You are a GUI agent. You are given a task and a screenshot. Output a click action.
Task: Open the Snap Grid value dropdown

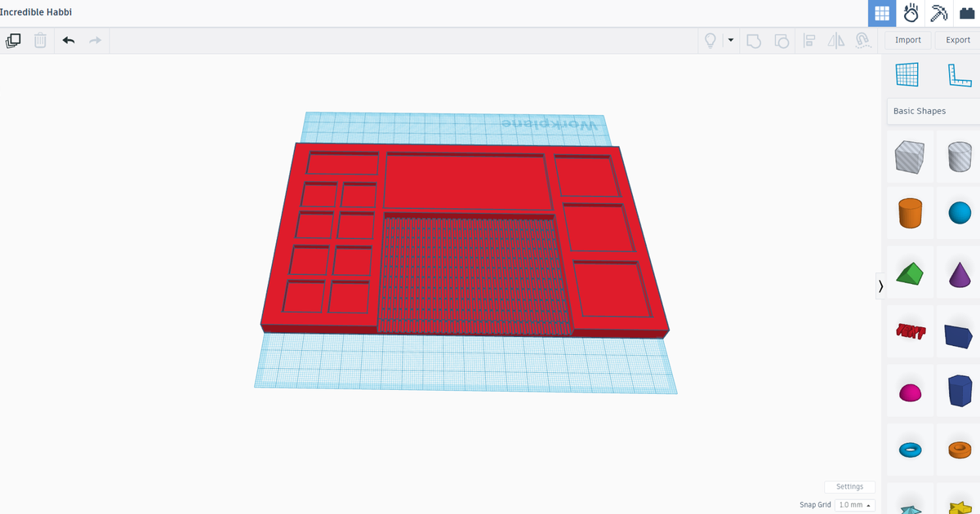(x=854, y=504)
